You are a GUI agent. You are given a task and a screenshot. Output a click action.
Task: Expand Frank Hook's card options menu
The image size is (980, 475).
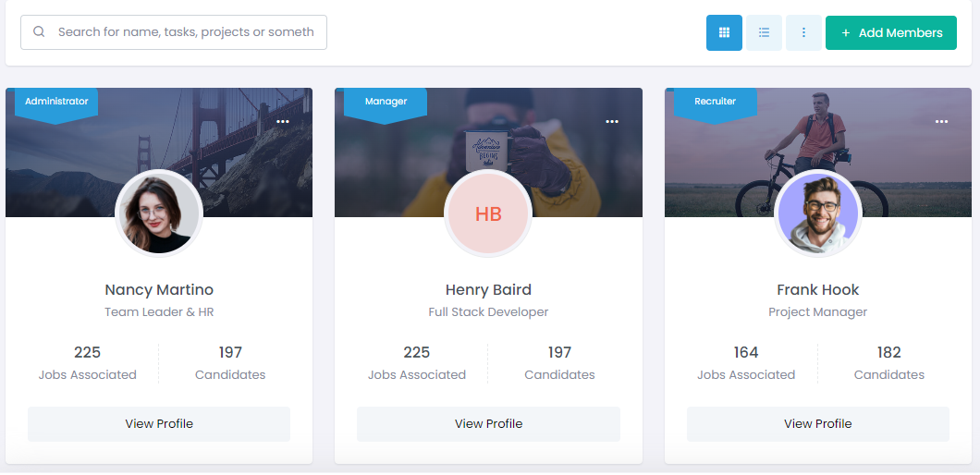click(x=941, y=122)
